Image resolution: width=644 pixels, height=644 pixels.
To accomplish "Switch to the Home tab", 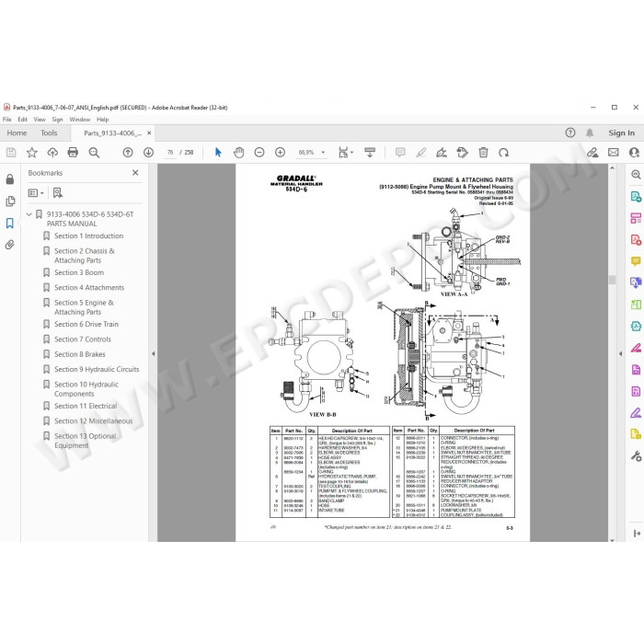I will (x=17, y=133).
